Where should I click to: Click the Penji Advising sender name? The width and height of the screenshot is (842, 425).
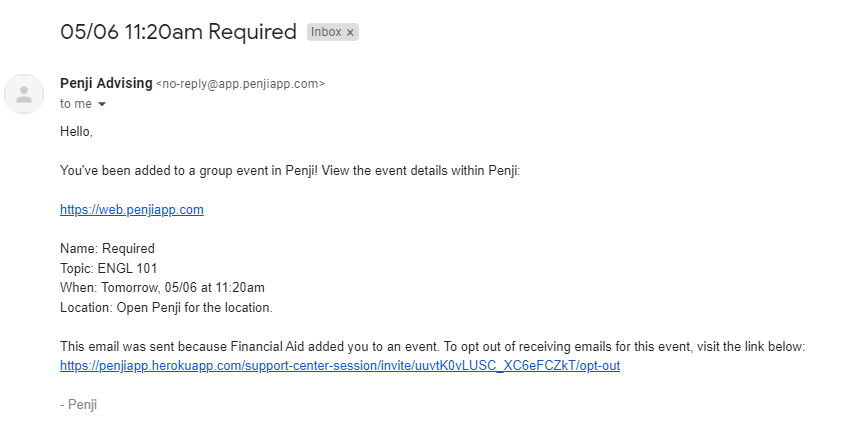point(106,83)
